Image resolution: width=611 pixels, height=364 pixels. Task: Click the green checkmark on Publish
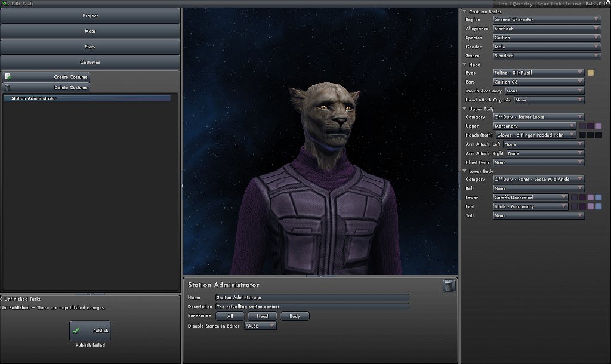76,331
